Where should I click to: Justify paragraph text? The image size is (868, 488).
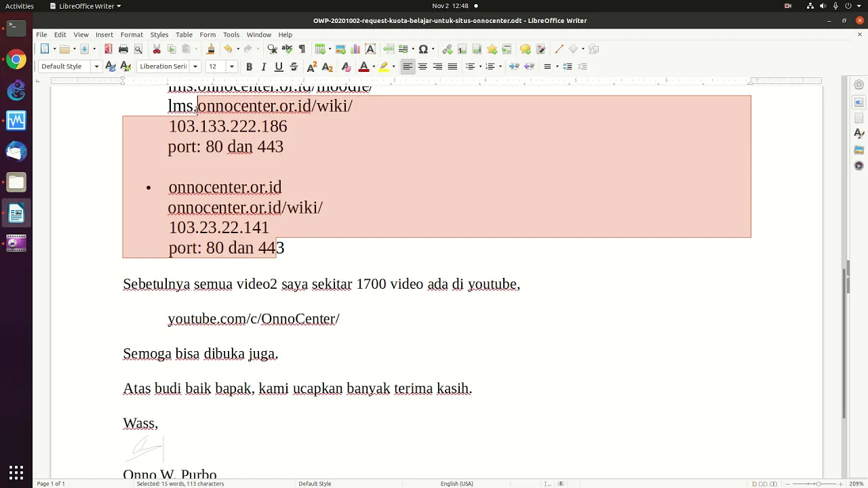(452, 66)
